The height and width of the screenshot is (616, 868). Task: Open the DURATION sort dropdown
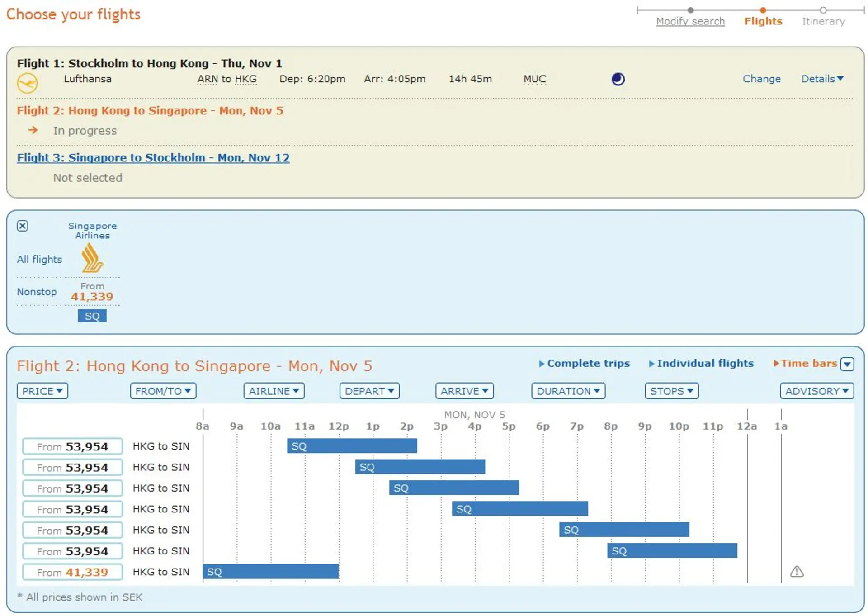tap(568, 391)
